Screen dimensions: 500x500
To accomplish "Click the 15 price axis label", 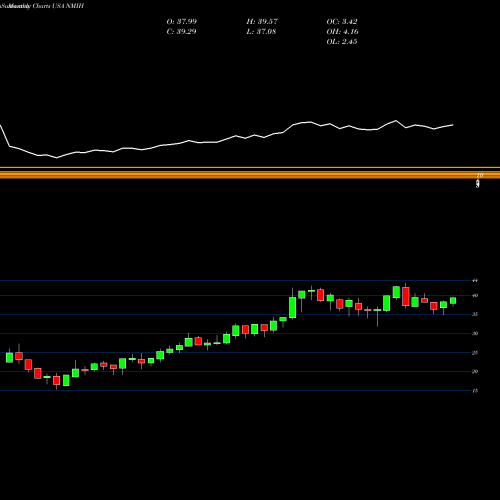I will [x=475, y=391].
